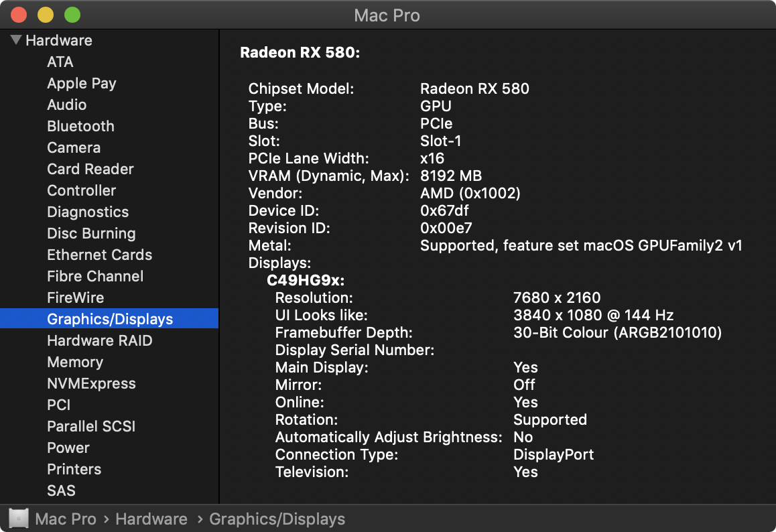Click Revision ID value 0x00e7
The height and width of the screenshot is (532, 776).
[x=446, y=228]
